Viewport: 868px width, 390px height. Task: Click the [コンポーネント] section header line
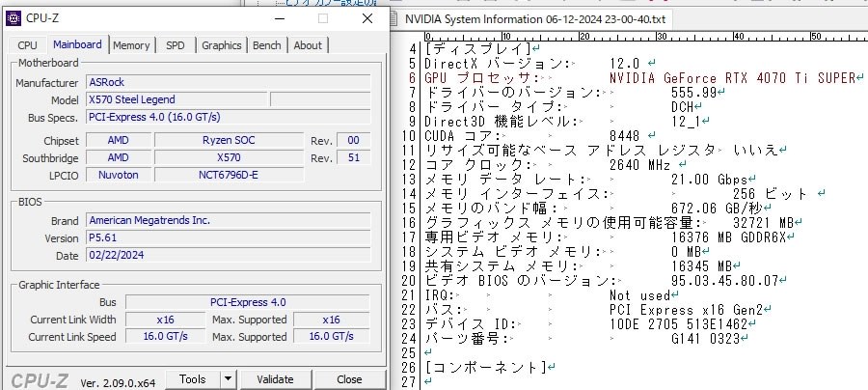coord(490,367)
